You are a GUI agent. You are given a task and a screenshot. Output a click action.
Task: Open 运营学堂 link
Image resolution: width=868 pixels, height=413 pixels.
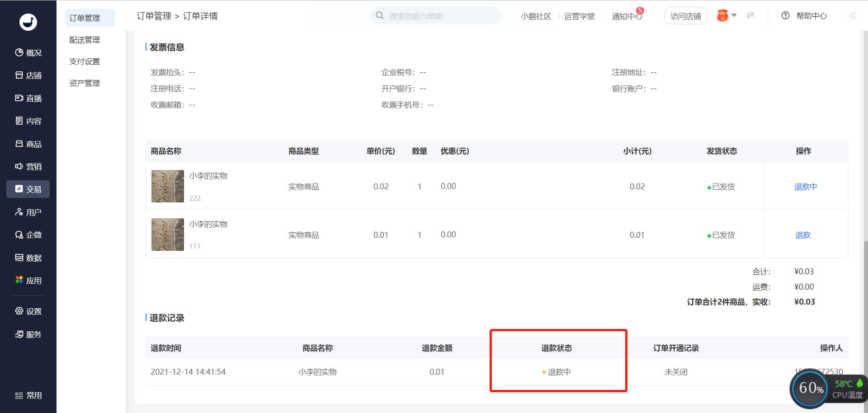pyautogui.click(x=579, y=16)
